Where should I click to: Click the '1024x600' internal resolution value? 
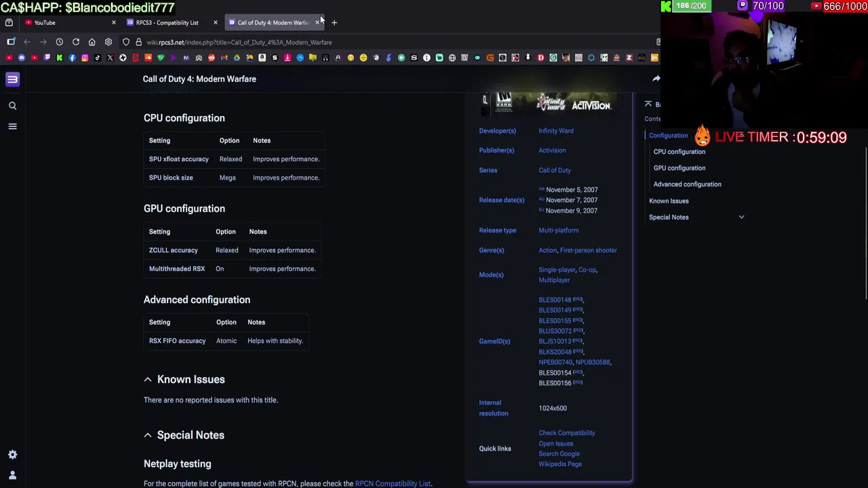click(x=553, y=409)
